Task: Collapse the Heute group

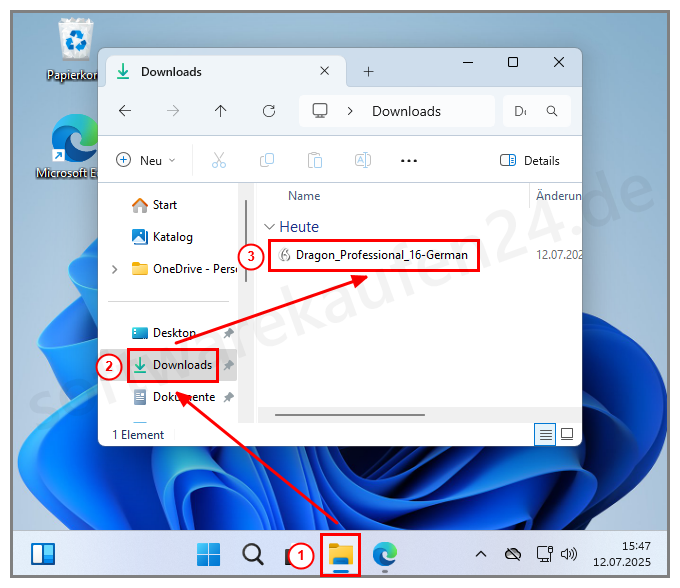Action: pos(269,227)
